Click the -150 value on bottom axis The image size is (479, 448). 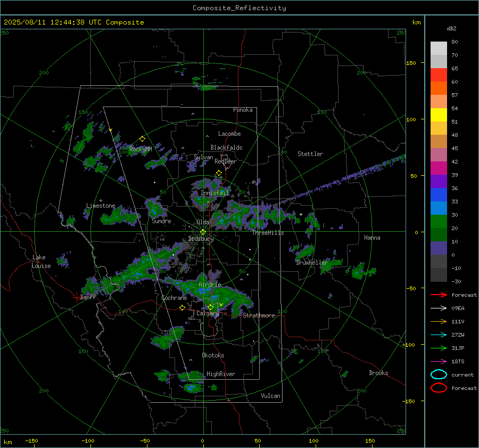[31, 441]
